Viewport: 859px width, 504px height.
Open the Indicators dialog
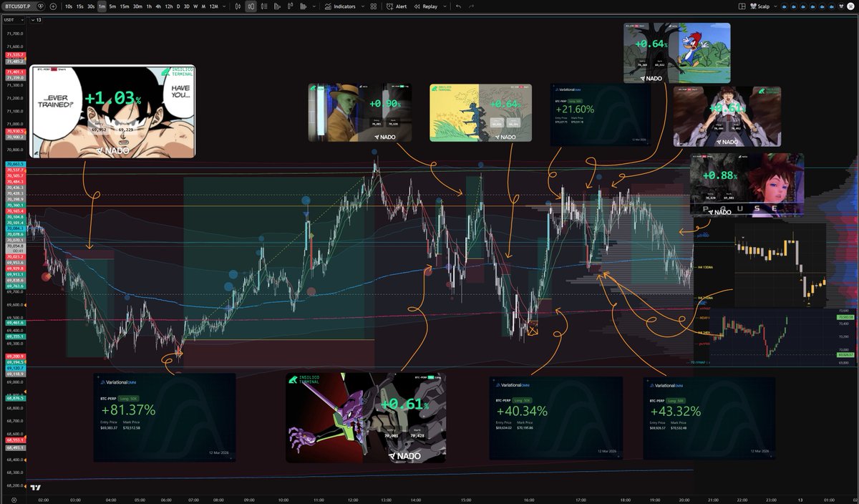[339, 6]
